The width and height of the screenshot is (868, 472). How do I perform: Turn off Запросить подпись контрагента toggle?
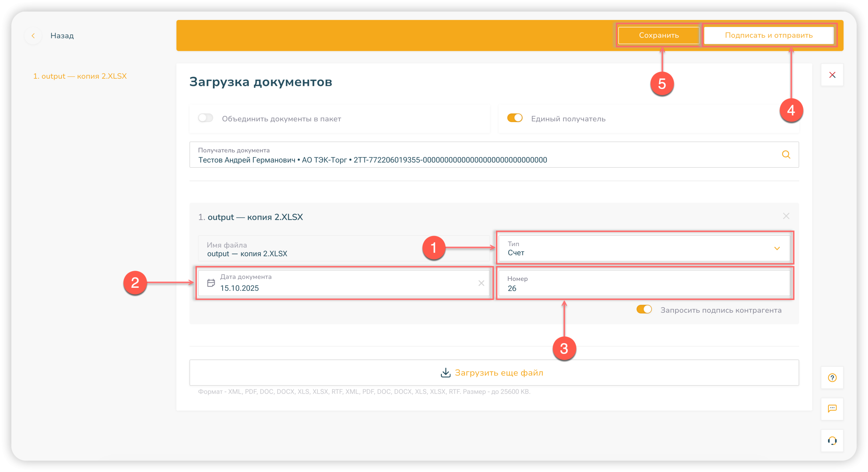click(x=644, y=309)
